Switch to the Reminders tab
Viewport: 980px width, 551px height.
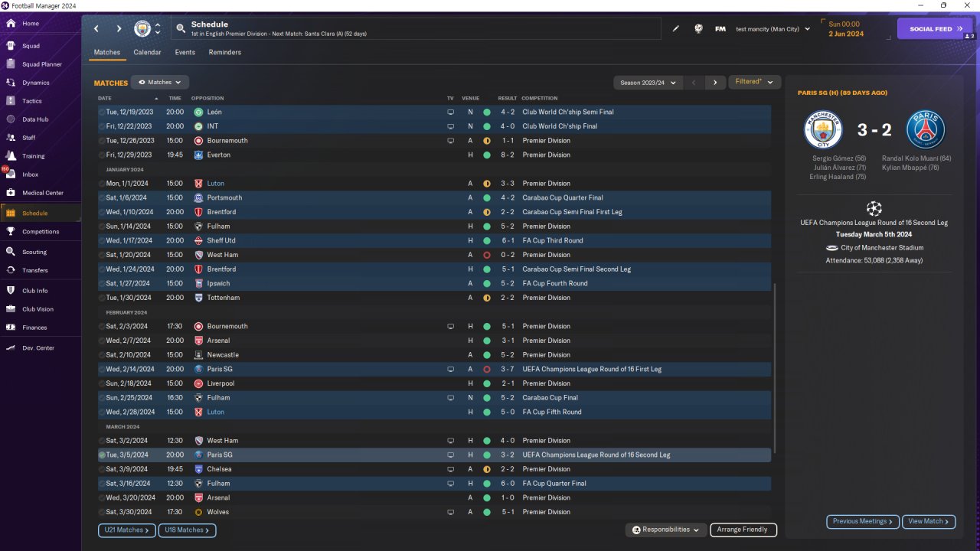(225, 52)
